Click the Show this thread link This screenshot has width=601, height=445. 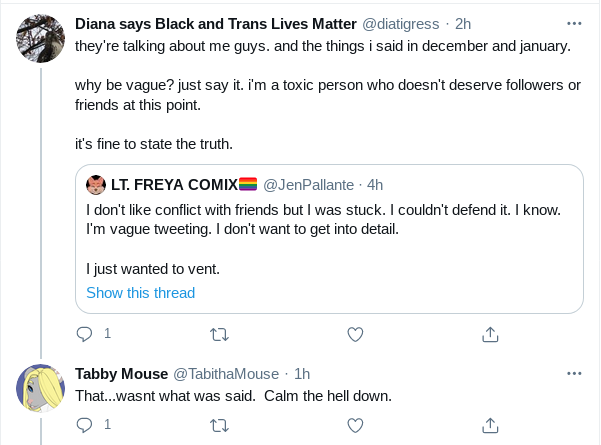tap(141, 293)
